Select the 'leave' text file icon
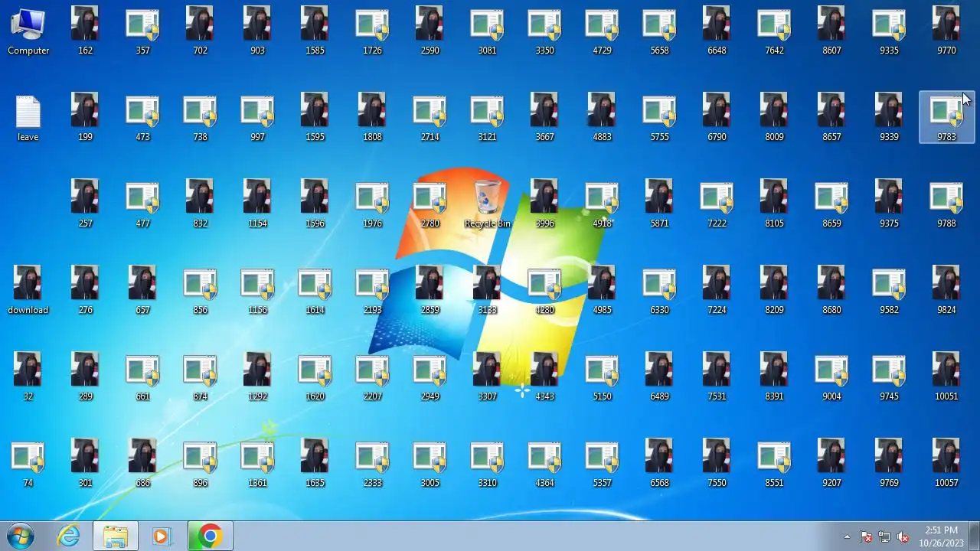Viewport: 980px width, 551px height. [28, 118]
